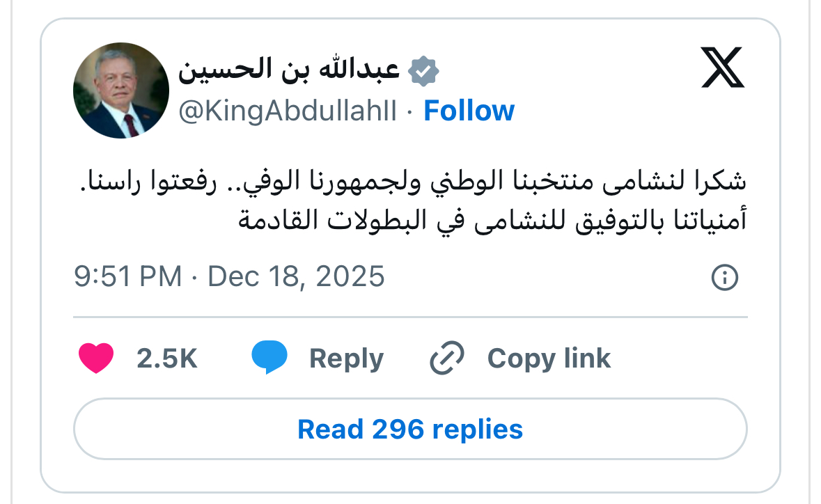Open the profile photo avatar

point(121,90)
